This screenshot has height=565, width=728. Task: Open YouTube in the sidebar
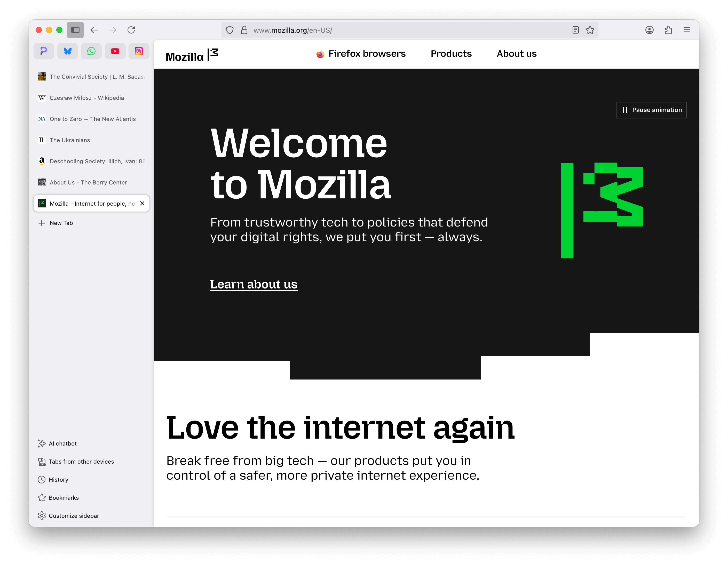115,51
